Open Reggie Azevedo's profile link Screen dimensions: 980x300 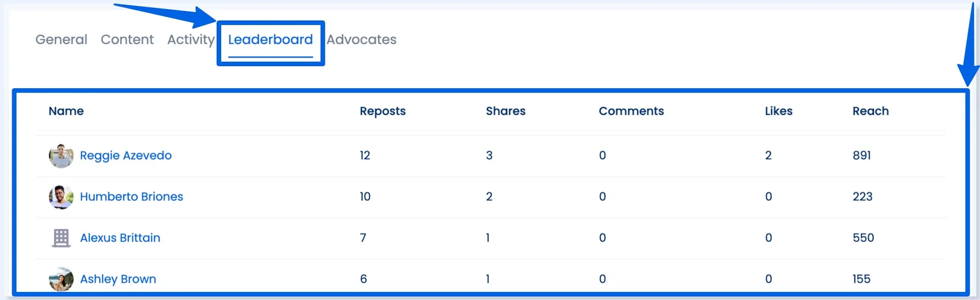[126, 156]
